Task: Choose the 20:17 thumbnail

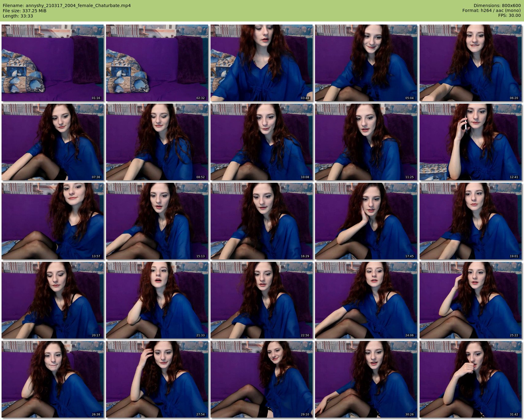Action: point(53,300)
